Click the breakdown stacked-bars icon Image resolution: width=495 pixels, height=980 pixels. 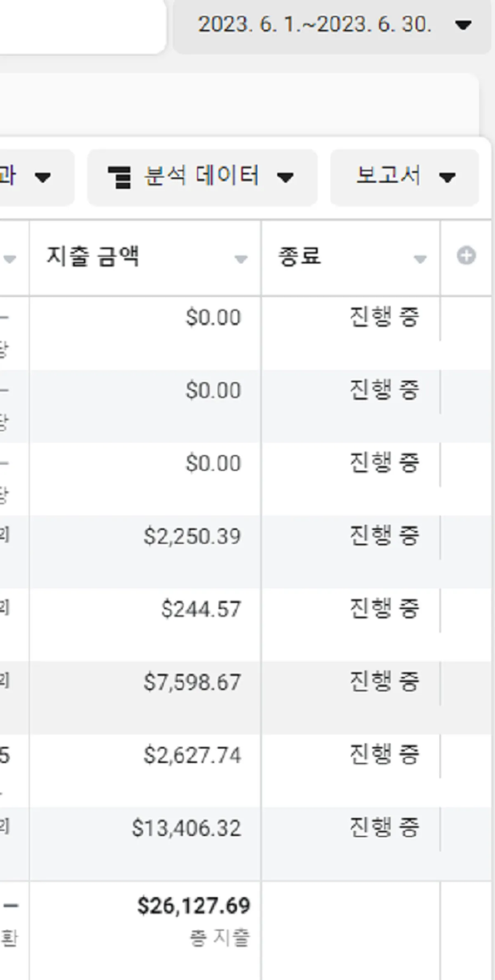119,177
